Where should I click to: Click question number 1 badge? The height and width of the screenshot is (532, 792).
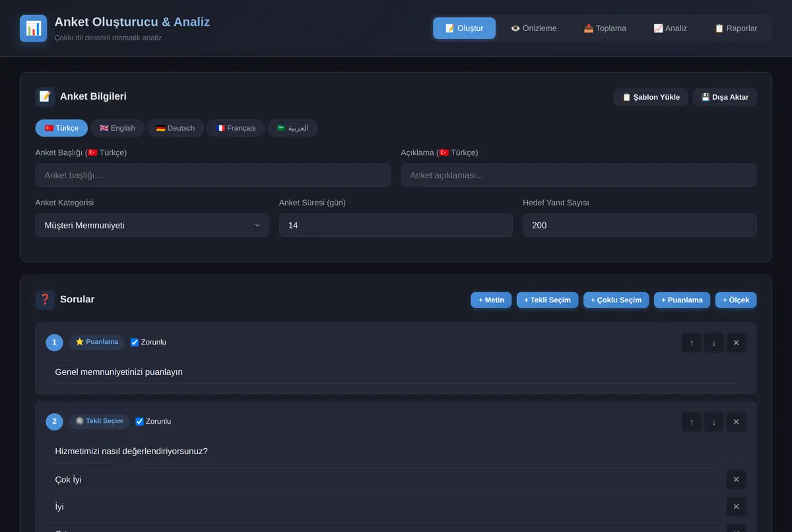point(54,343)
